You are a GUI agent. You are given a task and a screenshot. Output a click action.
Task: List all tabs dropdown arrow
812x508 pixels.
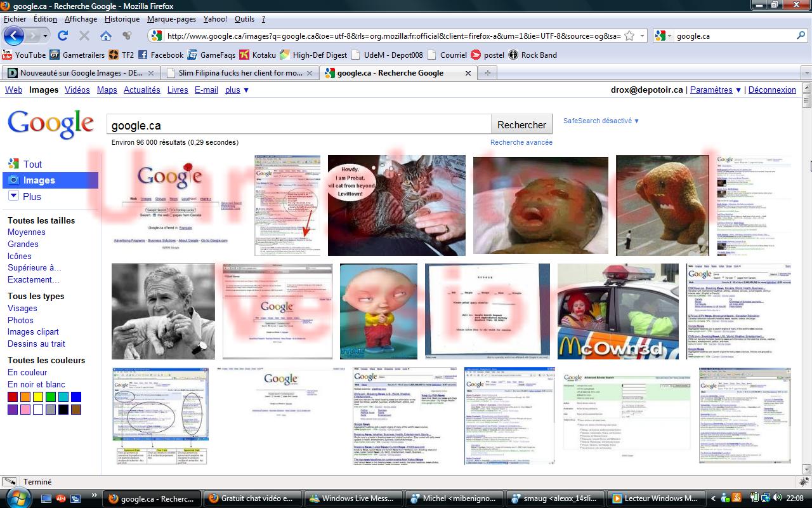[806, 72]
